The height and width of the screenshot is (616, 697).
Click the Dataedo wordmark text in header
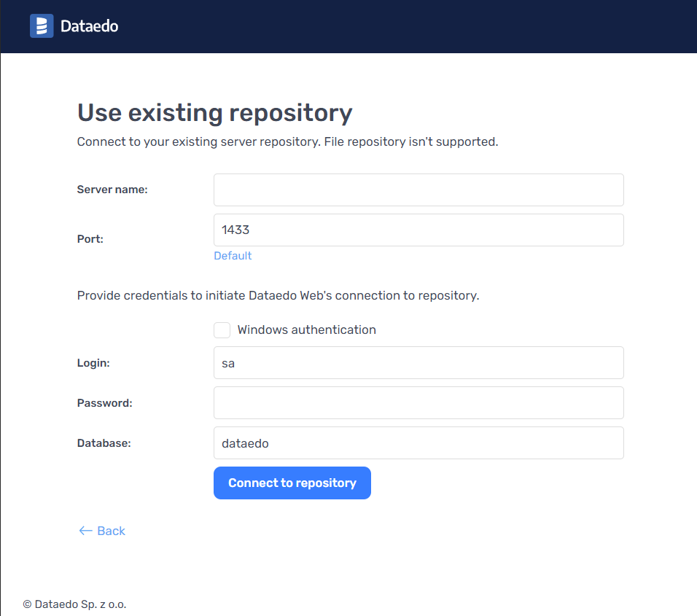coord(89,26)
